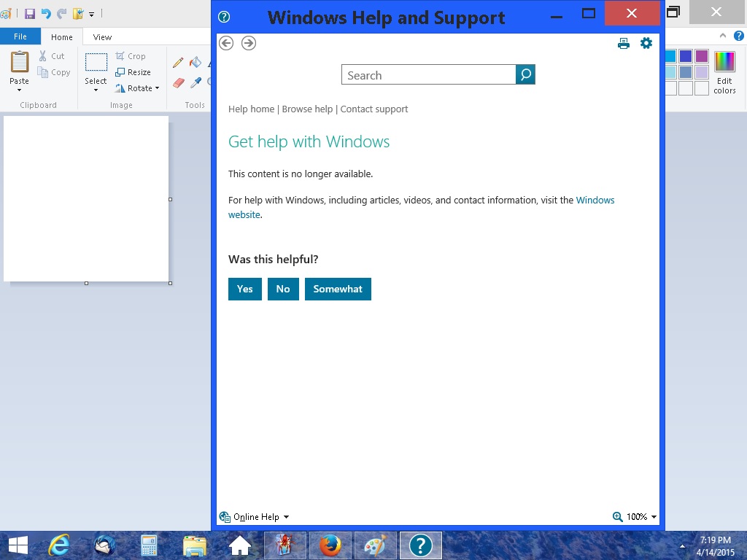Pick the purple color swatch

point(702,56)
